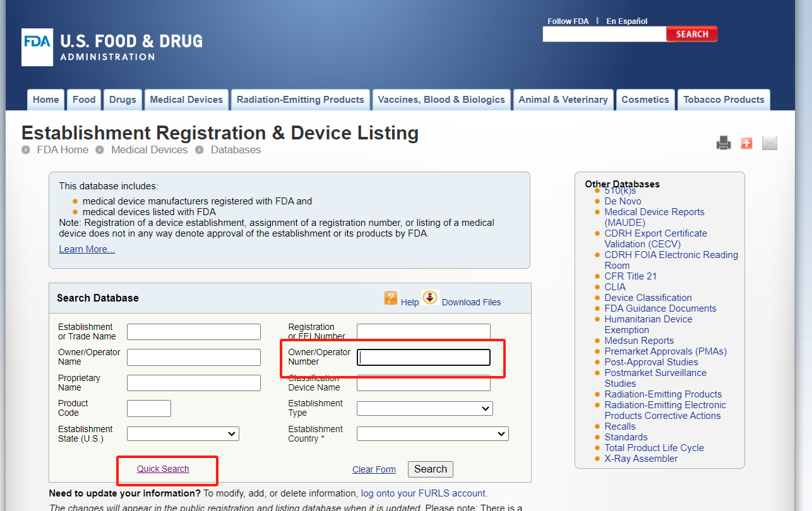
Task: Open Medical Device Reports (MAUDE) link
Action: coord(654,217)
